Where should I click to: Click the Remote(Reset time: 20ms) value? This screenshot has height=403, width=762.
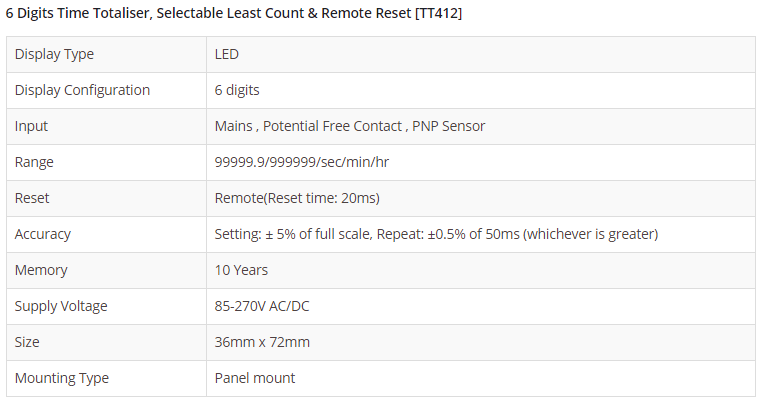pyautogui.click(x=297, y=198)
